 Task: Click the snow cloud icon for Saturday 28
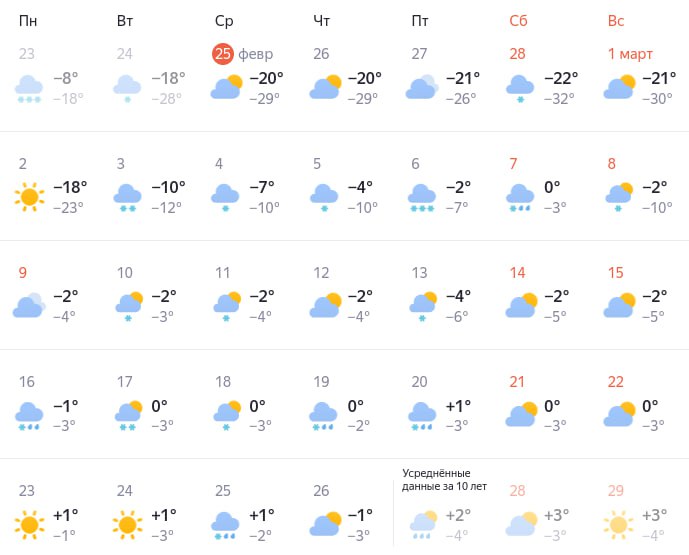[x=520, y=88]
